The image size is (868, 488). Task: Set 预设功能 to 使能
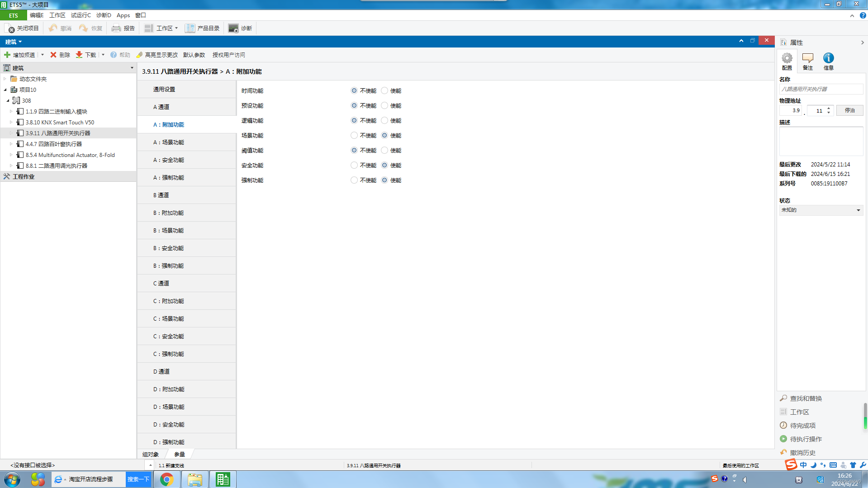tap(384, 106)
